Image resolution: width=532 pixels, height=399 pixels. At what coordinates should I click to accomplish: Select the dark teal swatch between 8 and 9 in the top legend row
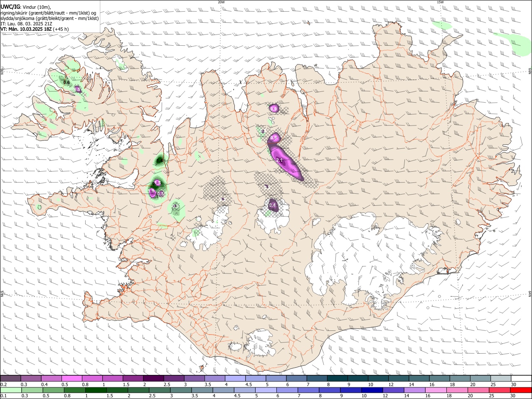(337, 378)
